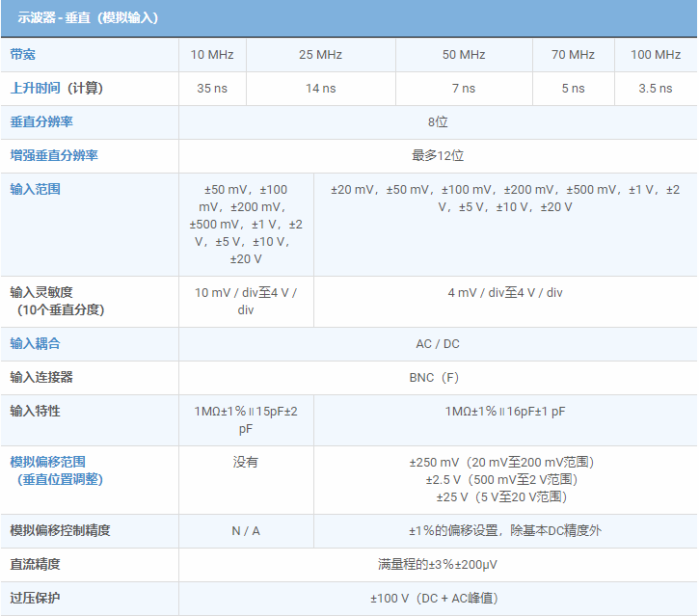Click the 最多12位 resolution value
This screenshot has width=699, height=616.
tap(438, 156)
